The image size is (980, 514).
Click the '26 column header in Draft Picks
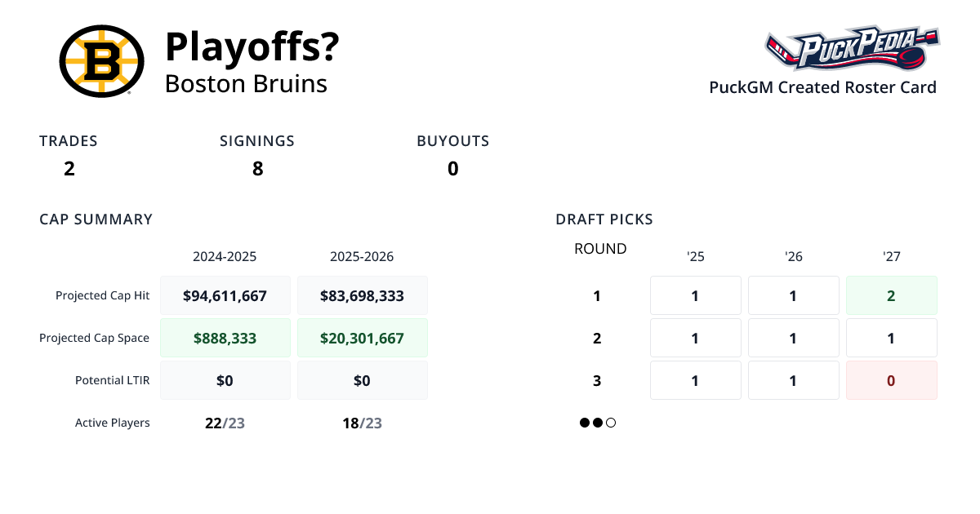point(793,256)
